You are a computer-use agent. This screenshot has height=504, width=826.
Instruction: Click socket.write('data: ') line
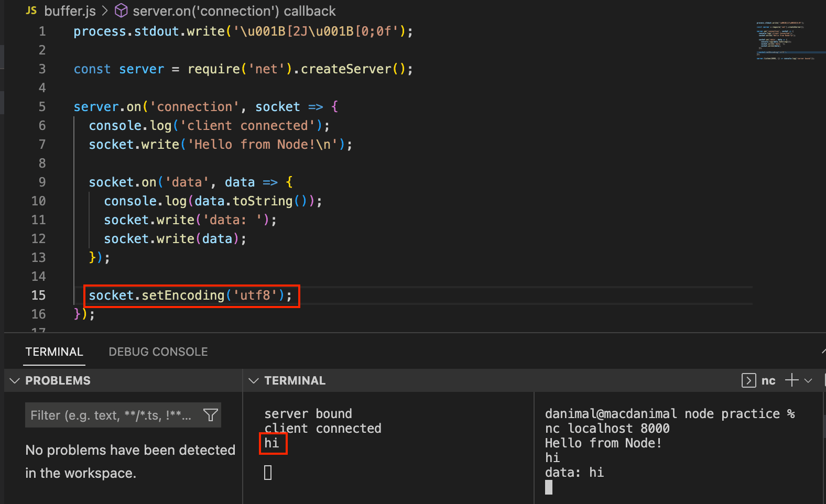(190, 220)
